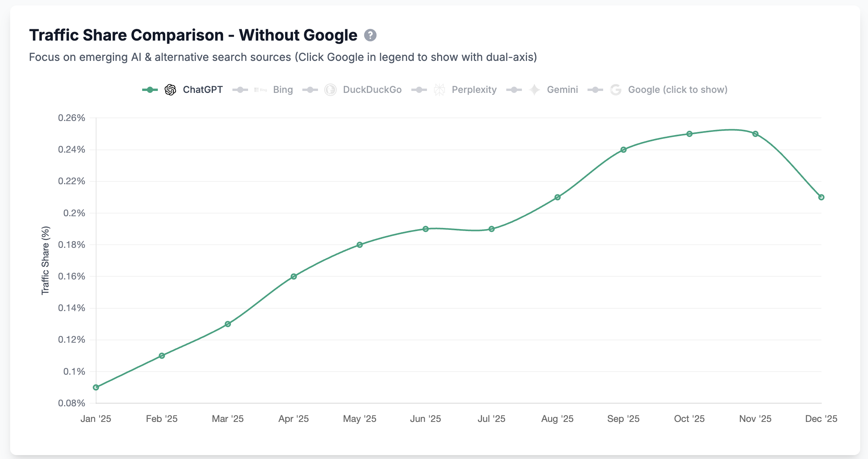Select the Jan '25 data point
The image size is (868, 459).
96,387
